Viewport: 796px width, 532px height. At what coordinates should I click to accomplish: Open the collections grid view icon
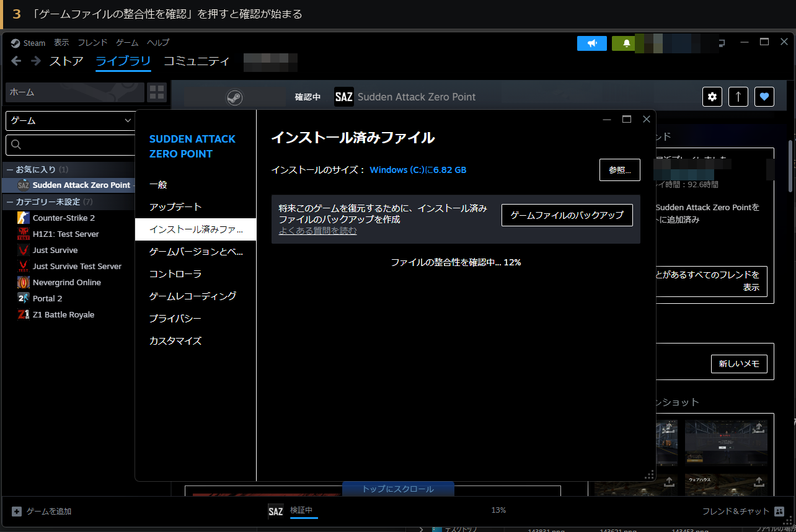[x=157, y=92]
